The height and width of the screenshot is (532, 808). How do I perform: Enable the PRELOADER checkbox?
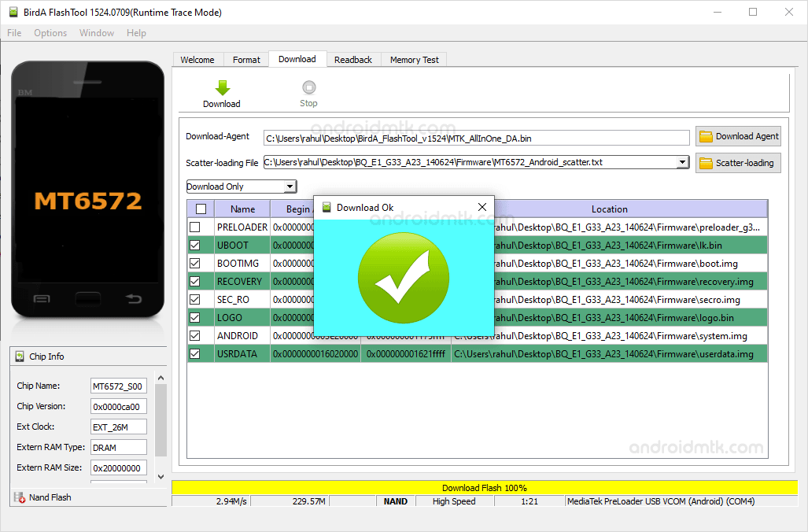tap(194, 227)
